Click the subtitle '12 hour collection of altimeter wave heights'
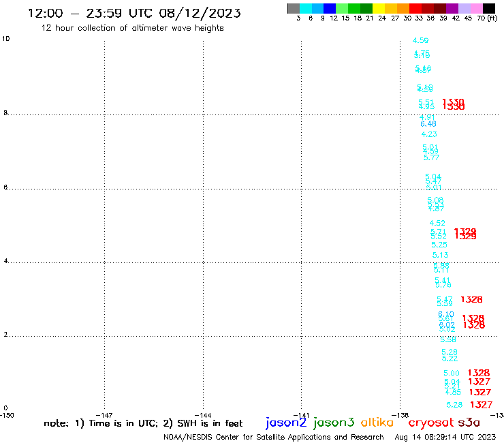Image resolution: width=504 pixels, height=443 pixels. [x=132, y=28]
